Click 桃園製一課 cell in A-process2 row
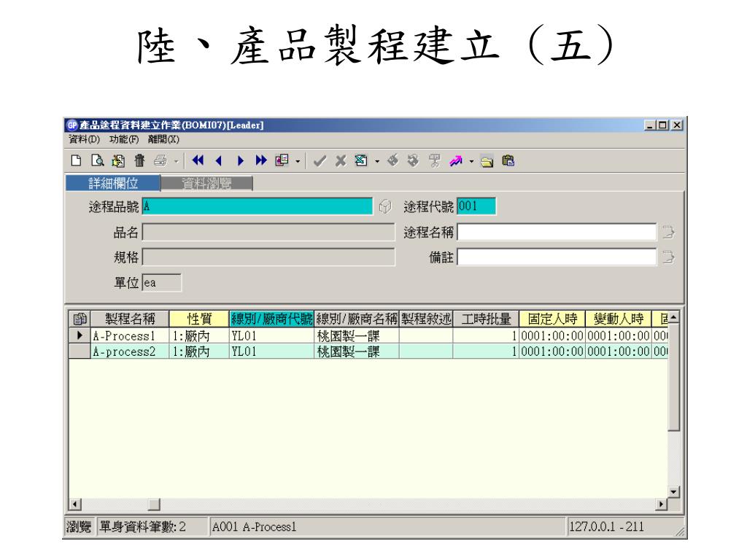The image size is (747, 560). click(x=357, y=351)
